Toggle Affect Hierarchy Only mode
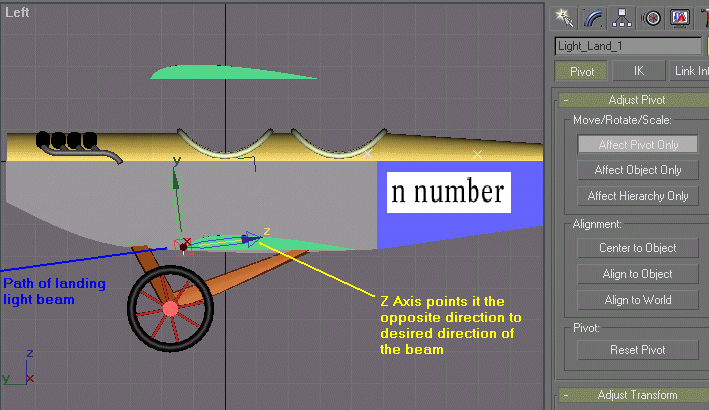Viewport: 709px width, 410px height. (637, 196)
